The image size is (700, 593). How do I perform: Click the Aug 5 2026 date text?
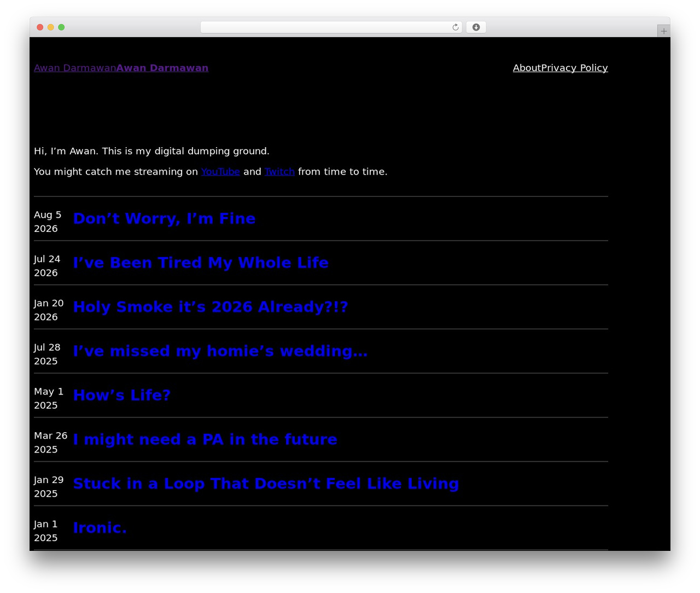pos(48,222)
